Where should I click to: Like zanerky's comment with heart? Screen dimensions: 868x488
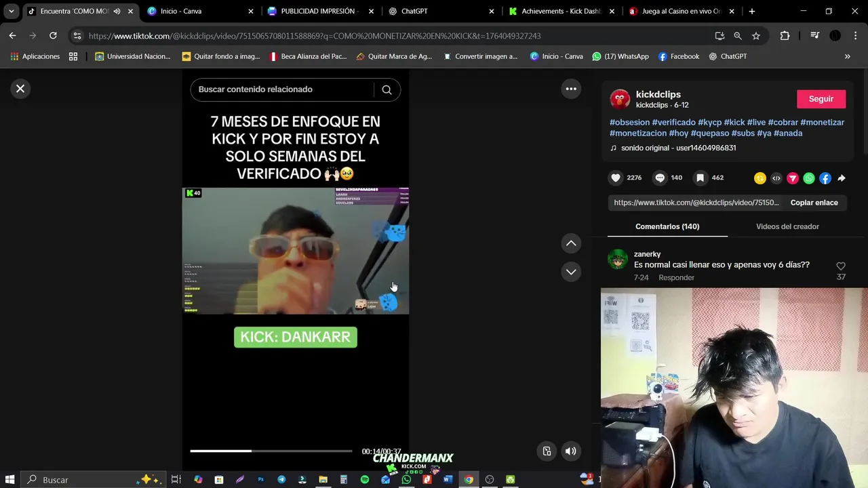(841, 266)
